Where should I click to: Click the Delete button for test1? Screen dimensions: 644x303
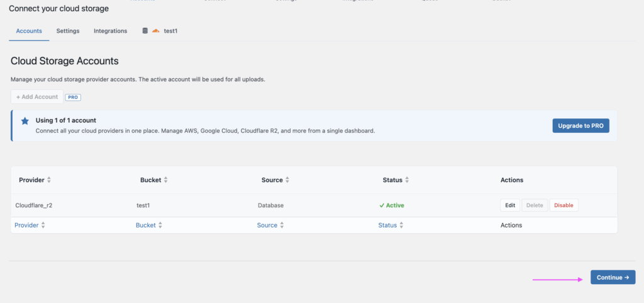click(534, 205)
